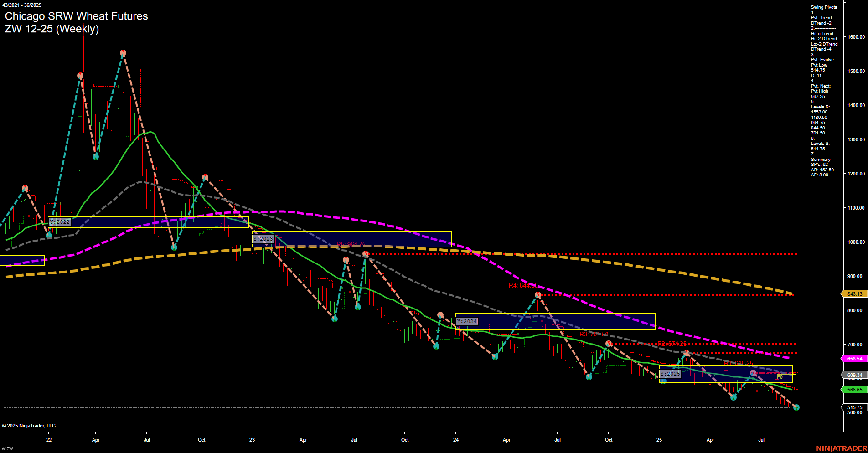Open the F0 pivot forecast label
868x453 pixels.
[780, 377]
